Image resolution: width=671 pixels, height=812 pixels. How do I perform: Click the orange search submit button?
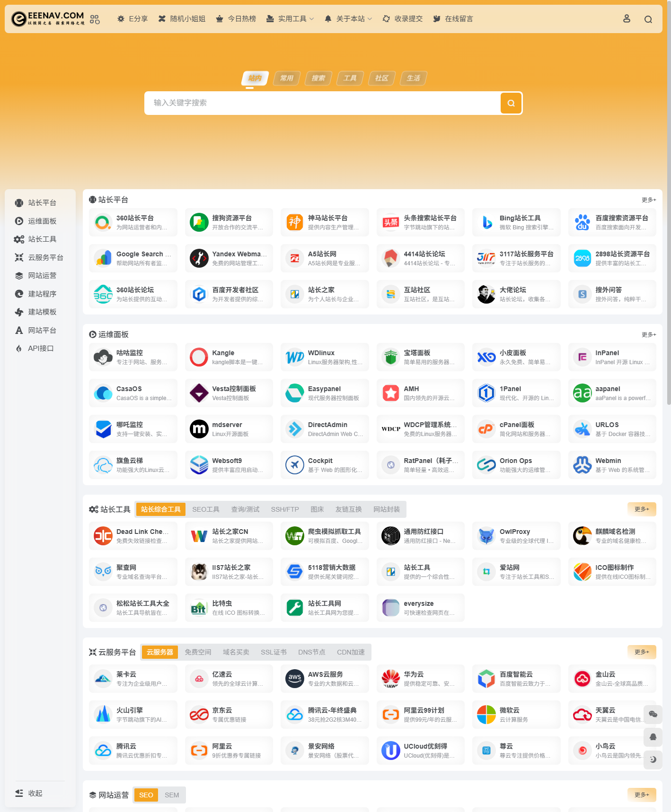click(511, 103)
